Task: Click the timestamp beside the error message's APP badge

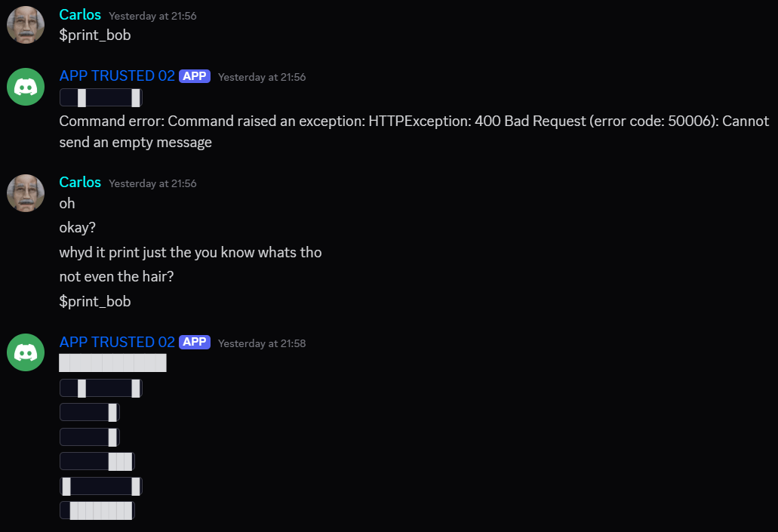Action: (x=262, y=77)
